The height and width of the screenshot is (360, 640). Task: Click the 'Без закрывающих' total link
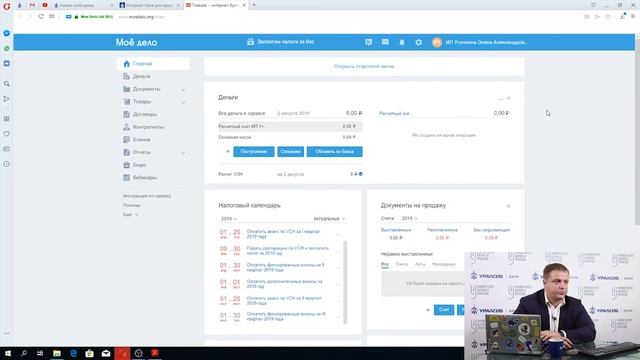(x=491, y=230)
